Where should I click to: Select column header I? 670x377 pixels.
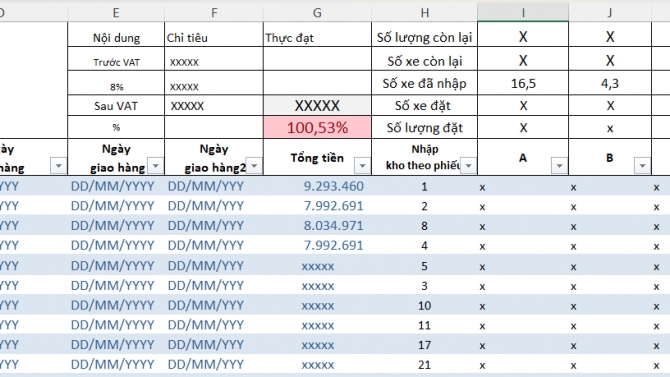(523, 12)
